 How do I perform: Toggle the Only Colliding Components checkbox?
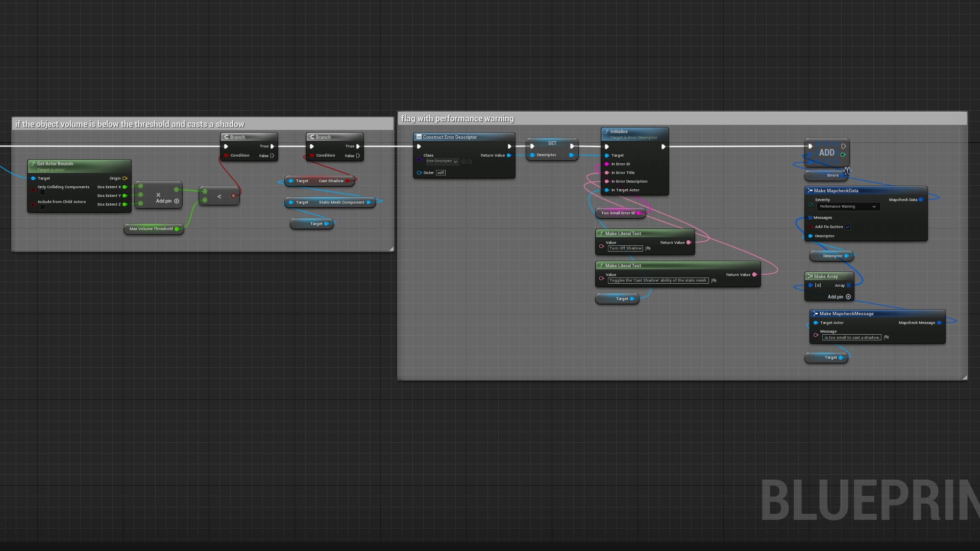point(43,193)
